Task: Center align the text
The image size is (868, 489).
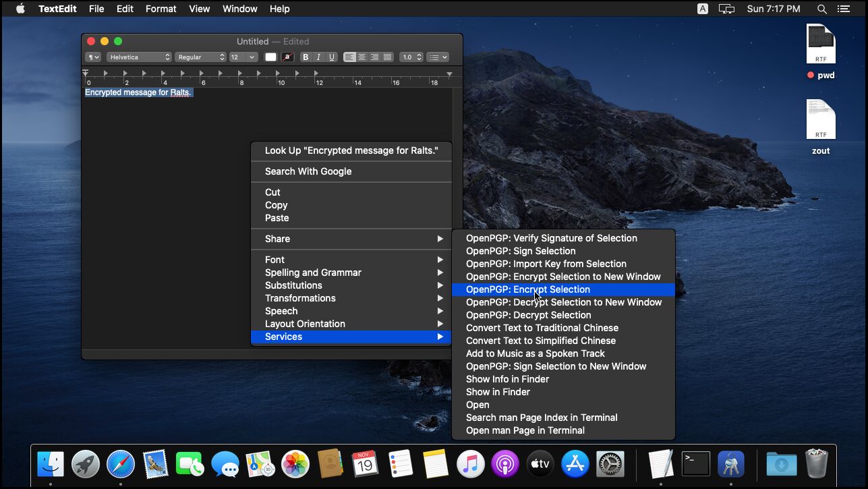Action: click(x=362, y=57)
